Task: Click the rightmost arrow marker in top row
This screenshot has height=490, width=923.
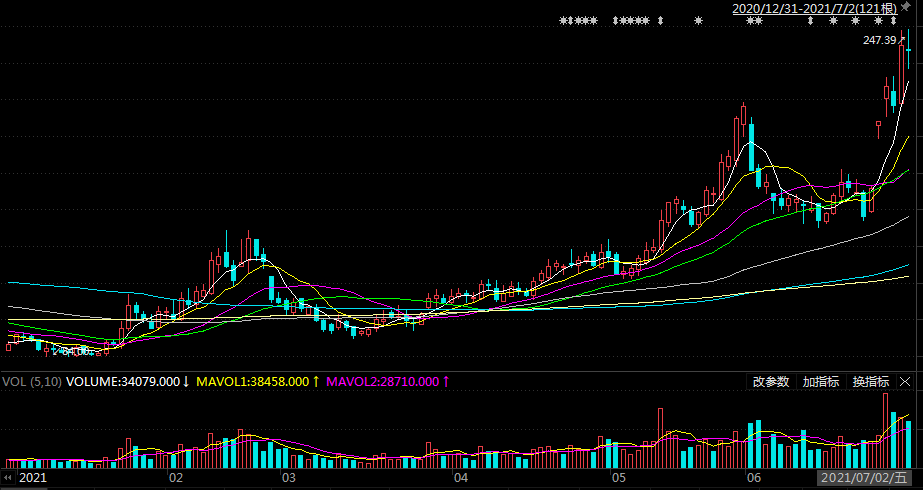Action: (x=892, y=21)
